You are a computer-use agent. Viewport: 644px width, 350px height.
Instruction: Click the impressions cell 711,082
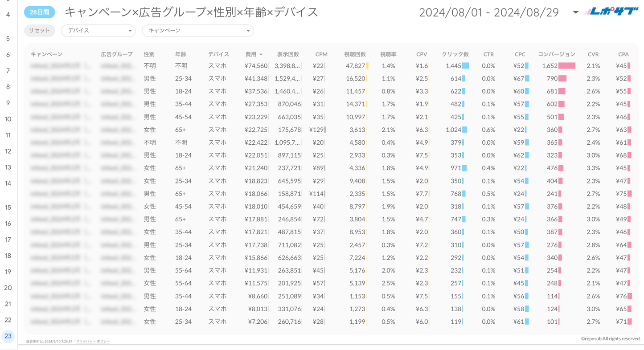[x=289, y=245]
